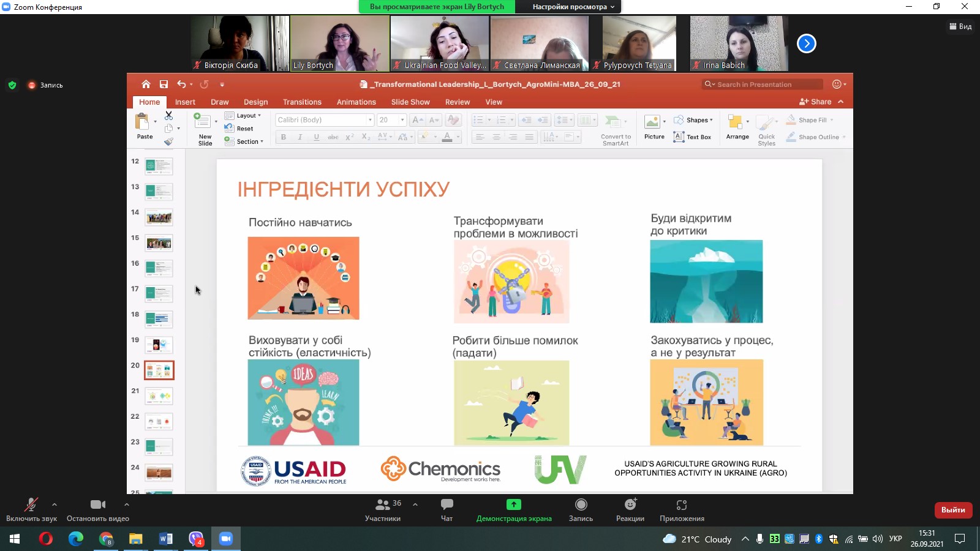Open Zoom Reactions
The width and height of the screenshot is (980, 551).
pyautogui.click(x=630, y=509)
